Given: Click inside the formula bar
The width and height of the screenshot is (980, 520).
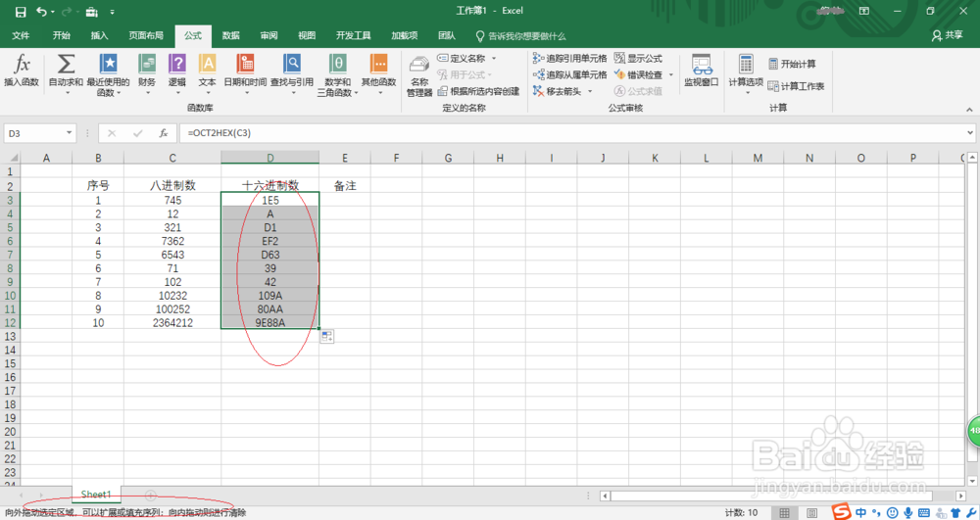Looking at the screenshot, I should coord(572,133).
